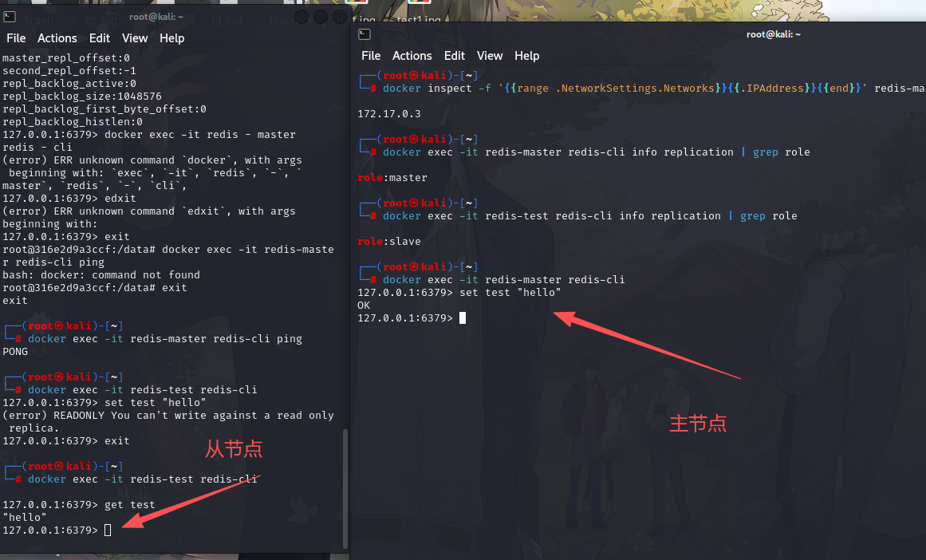Click the right terminal window's title bar icon
Viewport: 926px width, 560px height.
364,34
